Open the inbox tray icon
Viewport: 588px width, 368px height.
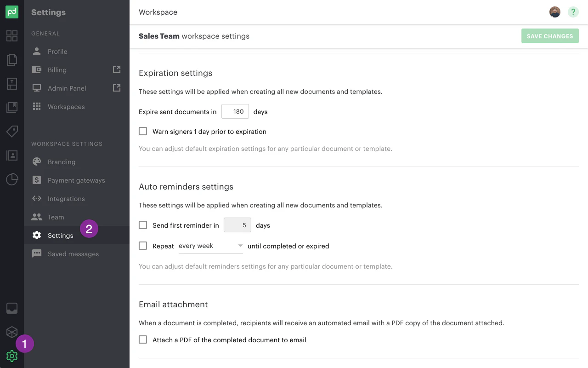(x=12, y=308)
